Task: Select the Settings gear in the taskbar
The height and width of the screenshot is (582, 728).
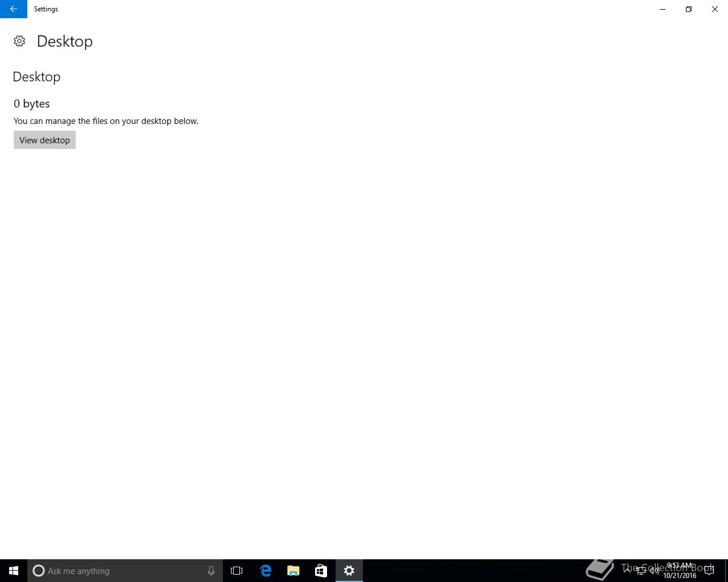Action: 349,571
